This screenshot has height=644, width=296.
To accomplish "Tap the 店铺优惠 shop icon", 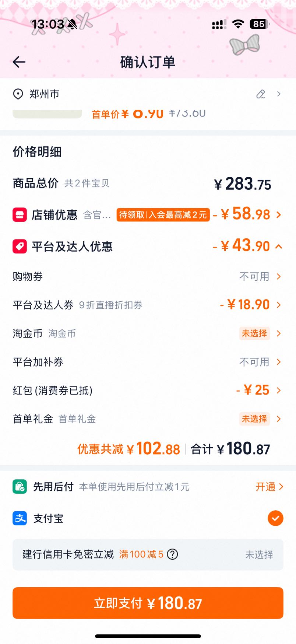I will click(x=20, y=215).
